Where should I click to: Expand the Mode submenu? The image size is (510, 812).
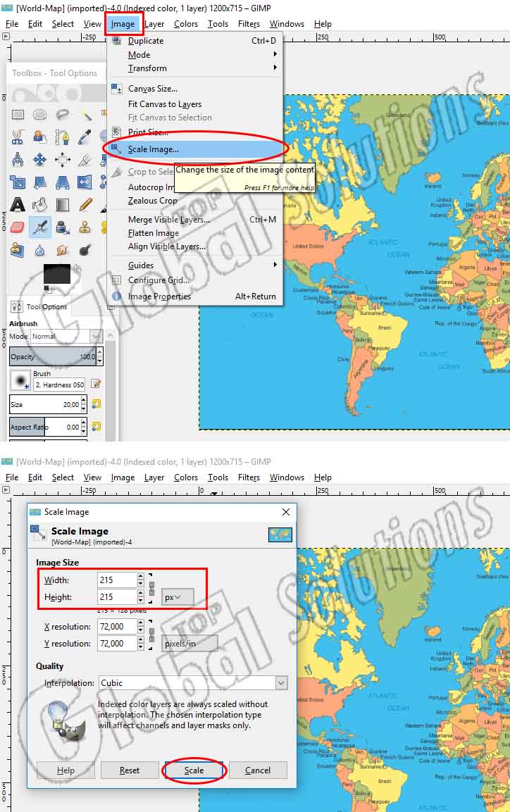[x=194, y=54]
